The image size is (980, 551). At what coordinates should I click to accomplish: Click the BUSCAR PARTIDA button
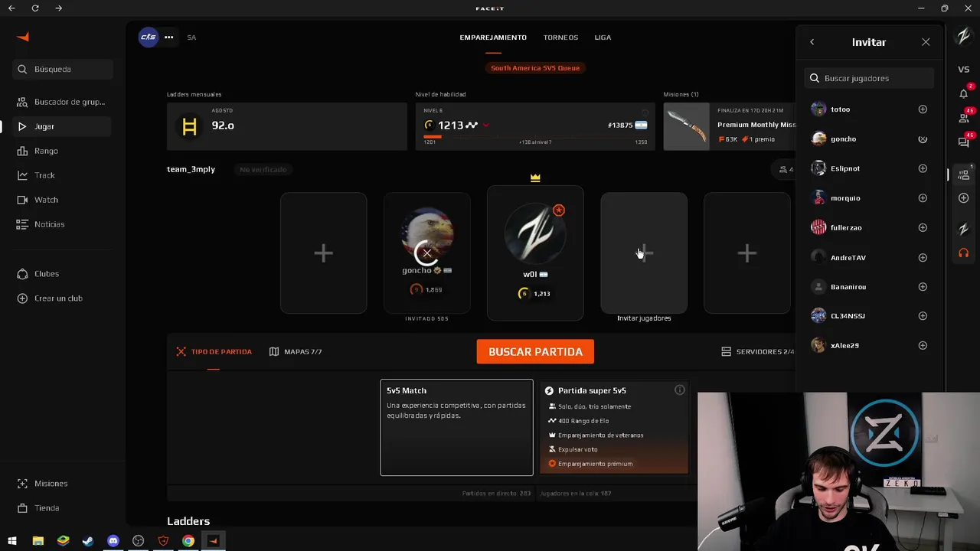(x=535, y=352)
